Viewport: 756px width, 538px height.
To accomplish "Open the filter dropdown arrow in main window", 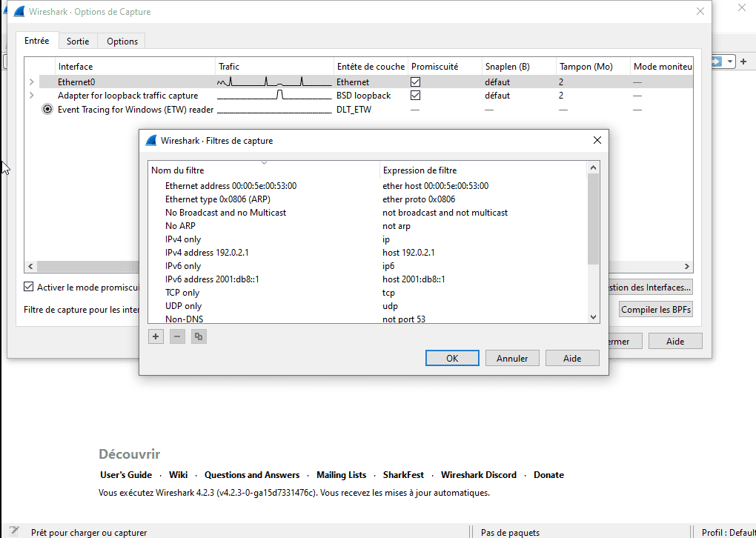I will point(730,62).
